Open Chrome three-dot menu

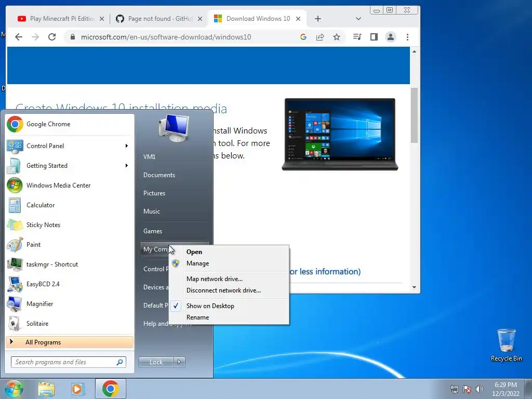click(x=407, y=37)
